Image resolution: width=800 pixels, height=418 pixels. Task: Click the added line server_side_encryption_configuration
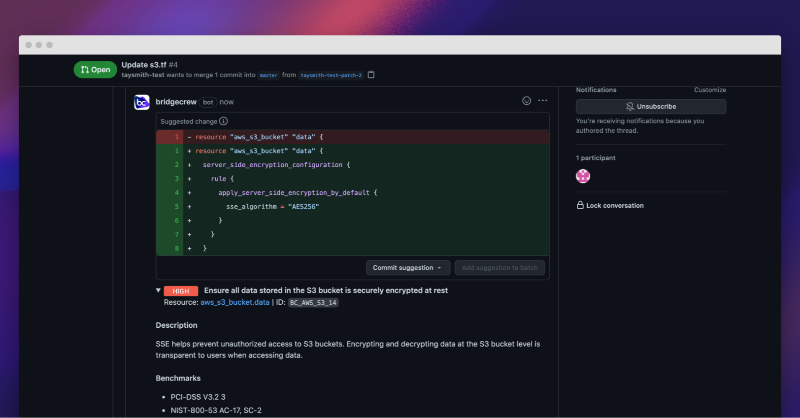[x=353, y=165]
